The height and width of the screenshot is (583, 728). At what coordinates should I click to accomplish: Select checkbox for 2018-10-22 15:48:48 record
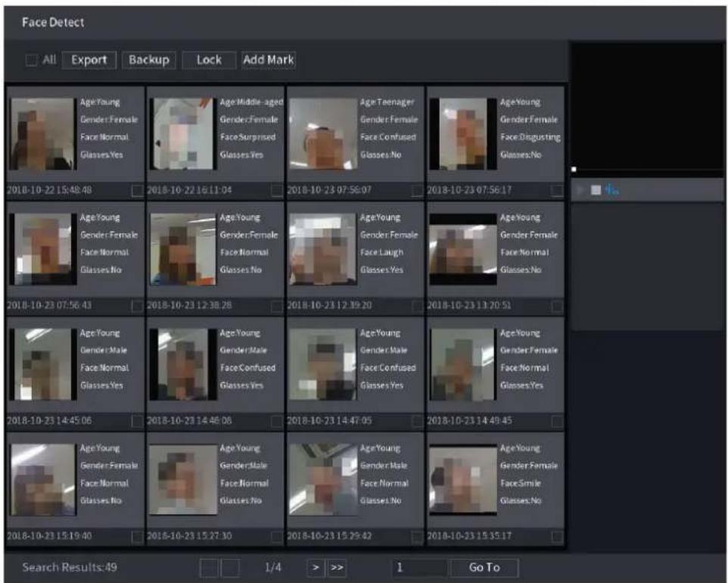point(137,191)
